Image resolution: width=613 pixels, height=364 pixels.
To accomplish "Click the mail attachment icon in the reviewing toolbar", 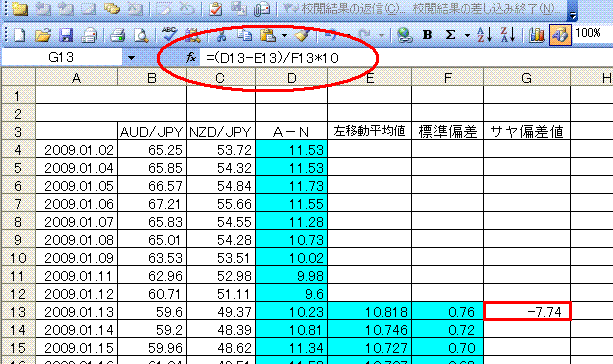I will click(x=262, y=9).
